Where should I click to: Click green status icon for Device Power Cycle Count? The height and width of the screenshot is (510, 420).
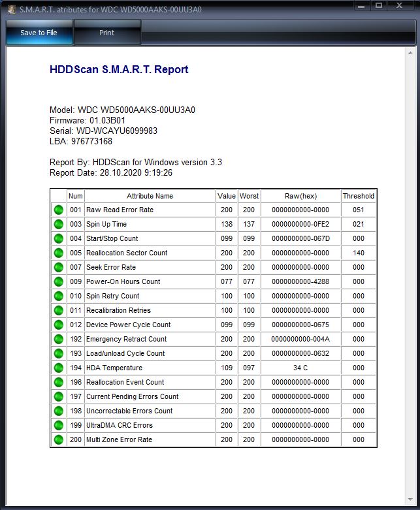tap(59, 325)
